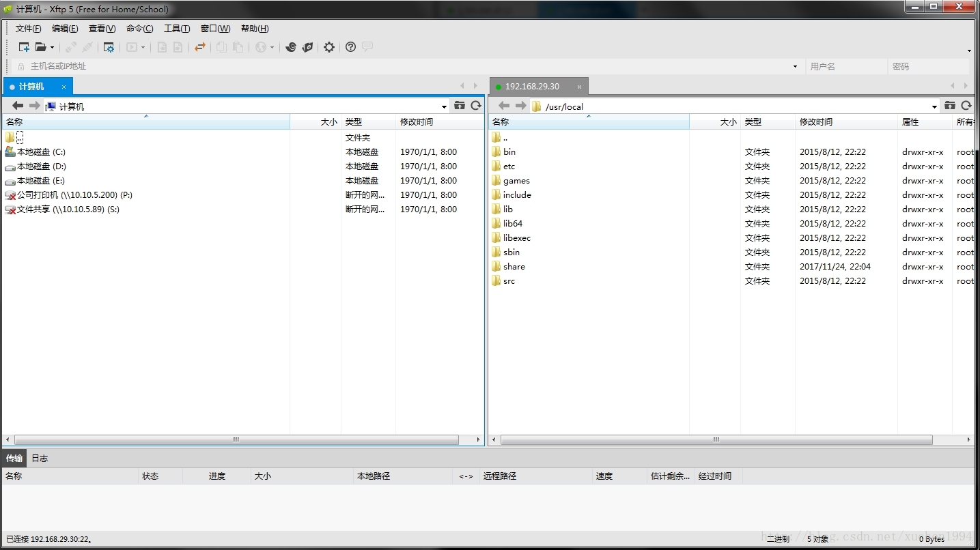The image size is (980, 550).
Task: Go back in the local pane
Action: click(x=18, y=106)
